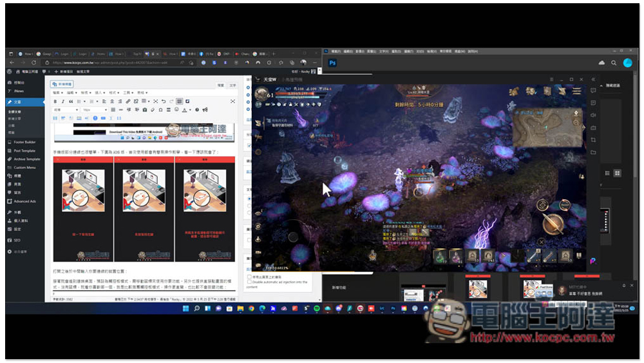
Task: Open SEO in WordPress sidebar
Action: click(17, 240)
